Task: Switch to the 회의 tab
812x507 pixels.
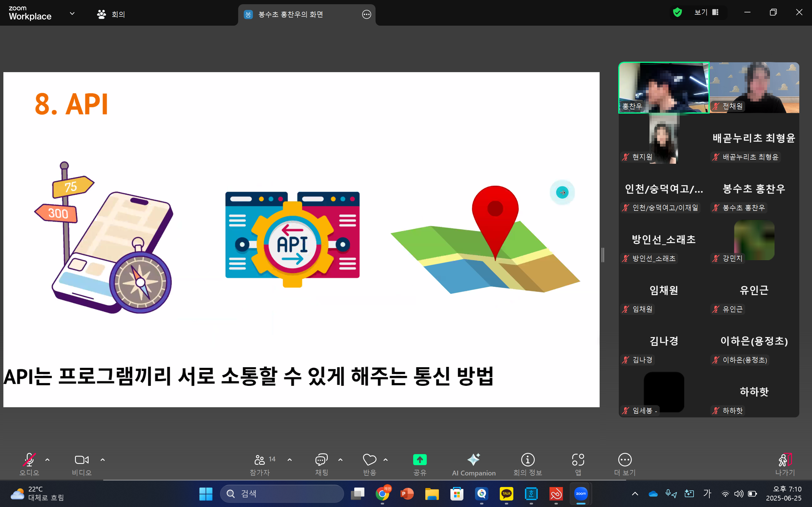Action: coord(111,14)
